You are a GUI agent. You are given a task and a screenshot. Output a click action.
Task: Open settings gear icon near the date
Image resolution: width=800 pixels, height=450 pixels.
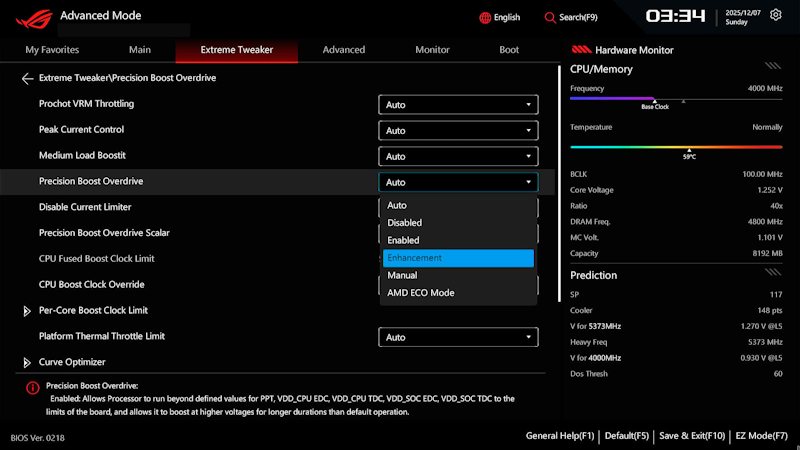click(776, 15)
